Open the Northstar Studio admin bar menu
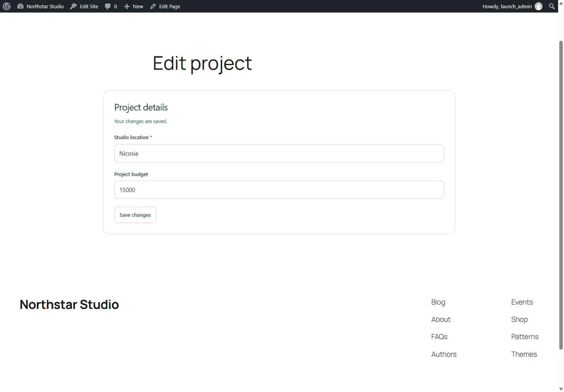Viewport: 564px width, 392px height. click(40, 6)
